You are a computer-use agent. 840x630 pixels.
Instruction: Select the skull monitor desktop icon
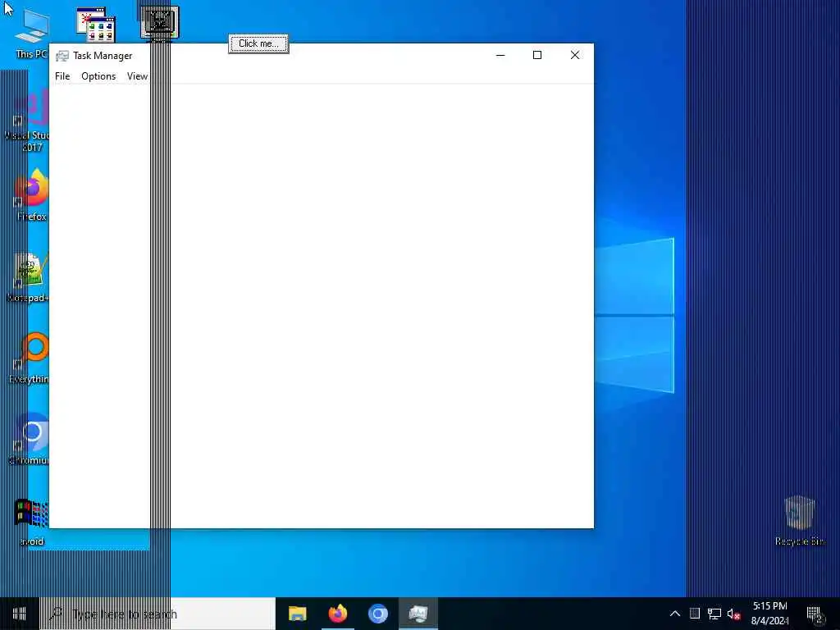click(x=160, y=22)
